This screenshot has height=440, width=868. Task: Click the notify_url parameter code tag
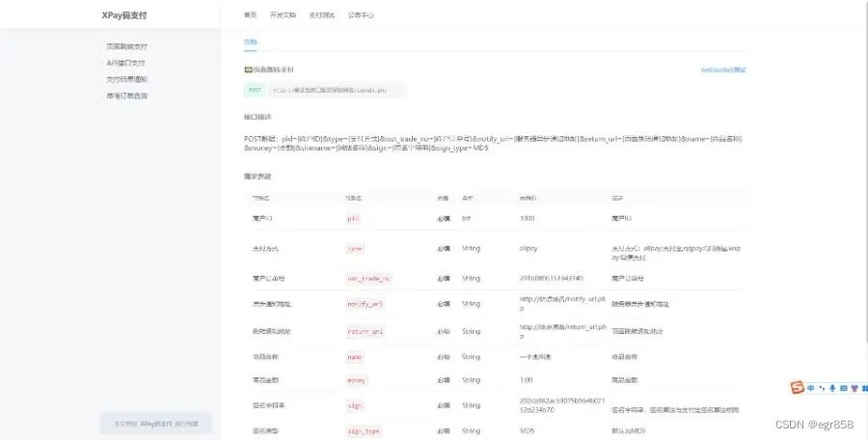tap(365, 304)
